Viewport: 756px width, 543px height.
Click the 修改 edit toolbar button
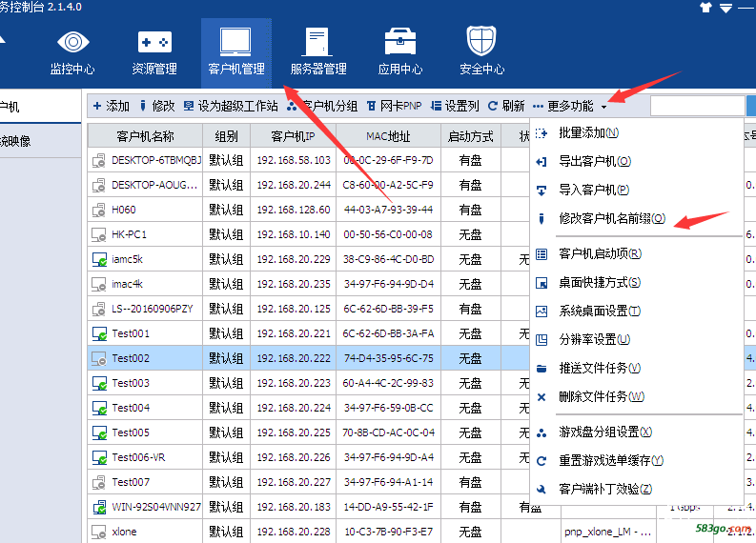tap(157, 106)
